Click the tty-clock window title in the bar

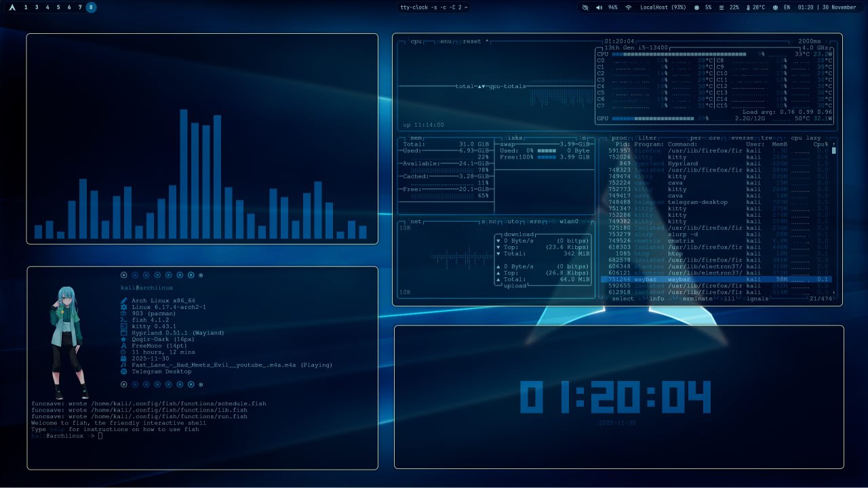(x=434, y=7)
